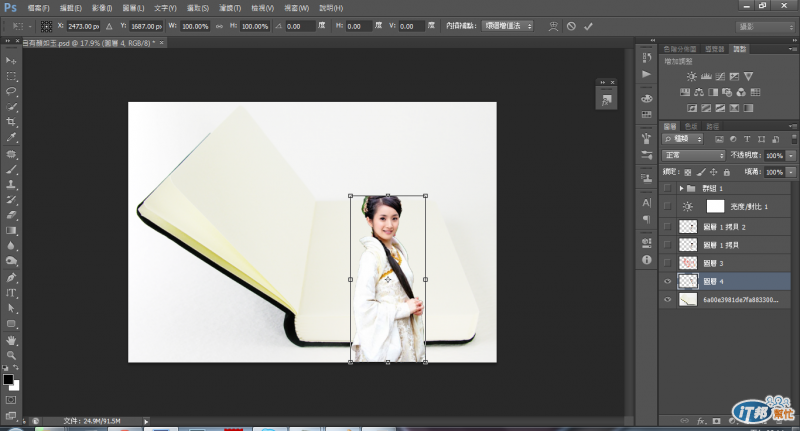Commit the transform with the checkmark icon
Viewport: 800px width, 431px height.
point(588,25)
